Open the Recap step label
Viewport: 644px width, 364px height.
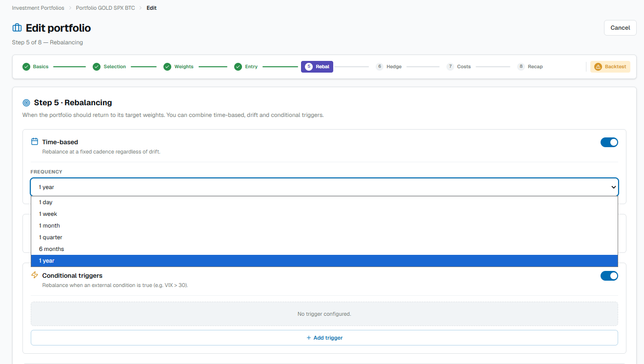pyautogui.click(x=535, y=67)
